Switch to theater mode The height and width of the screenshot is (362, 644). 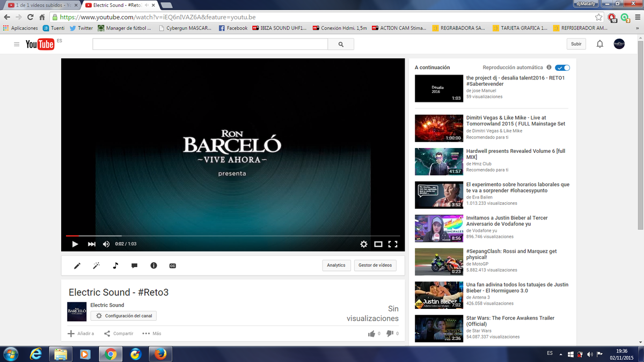(x=378, y=244)
